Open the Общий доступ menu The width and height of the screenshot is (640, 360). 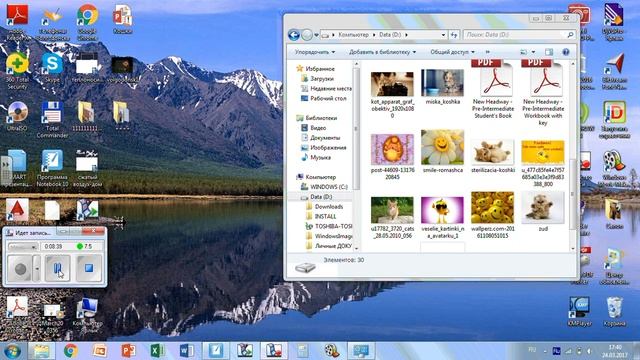pyautogui.click(x=452, y=52)
